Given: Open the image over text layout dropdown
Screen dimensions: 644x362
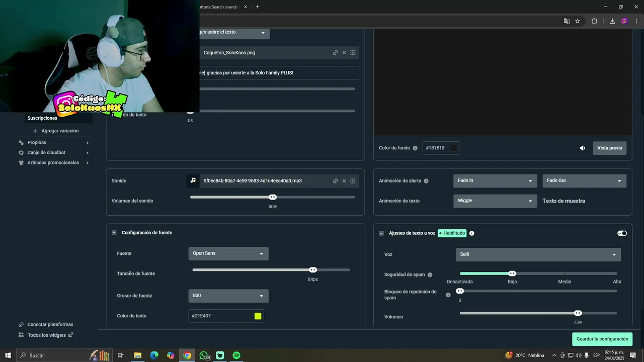Looking at the screenshot, I should click(234, 33).
